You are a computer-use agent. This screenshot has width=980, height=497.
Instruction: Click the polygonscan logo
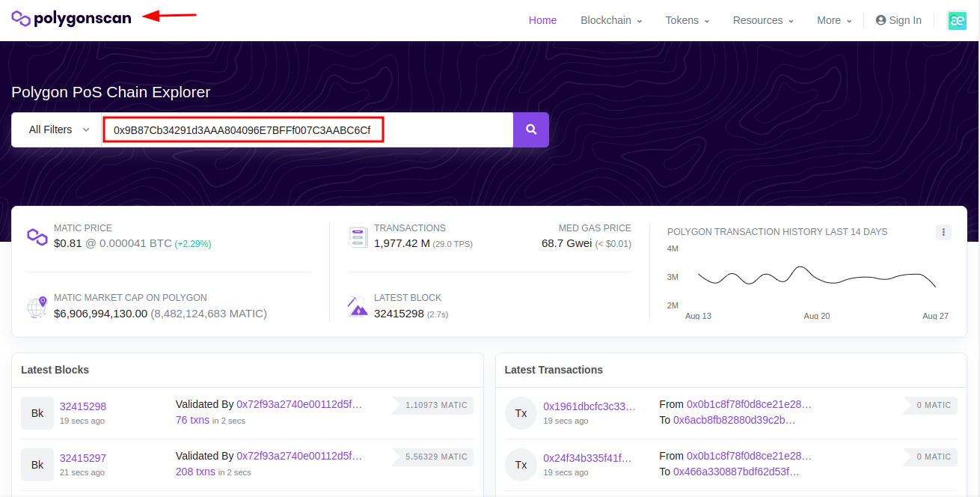click(x=71, y=19)
